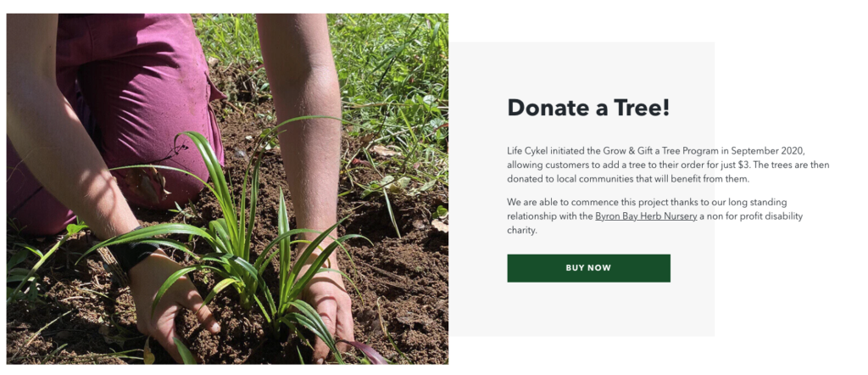Open the Byron Bay Herb Nursery link

646,216
